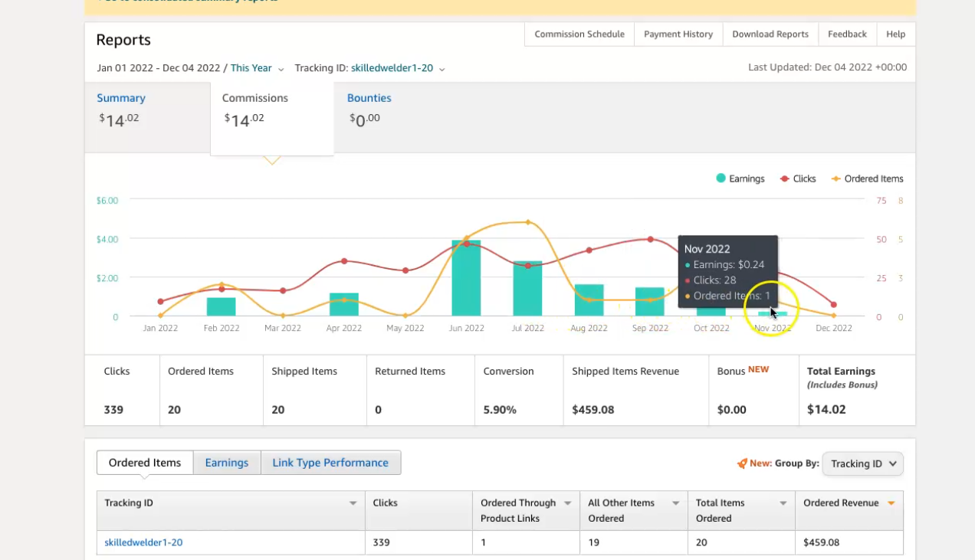
Task: Expand the Group By Tracking ID selector
Action: (862, 463)
